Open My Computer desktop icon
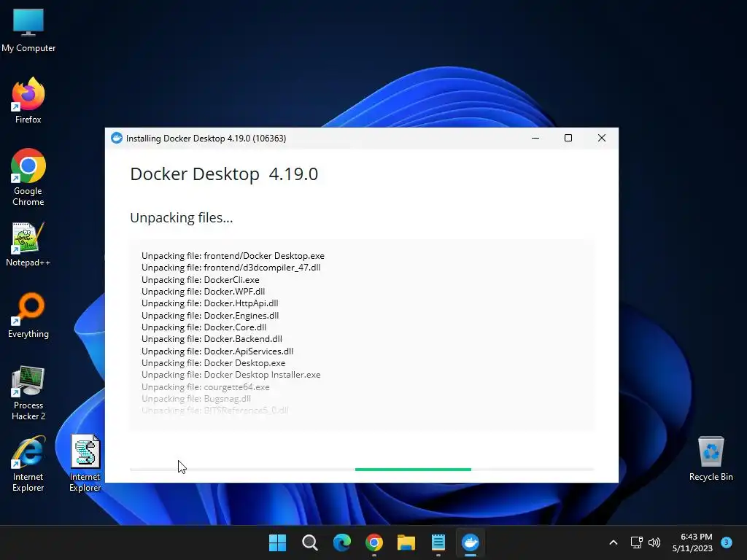 pos(28,30)
